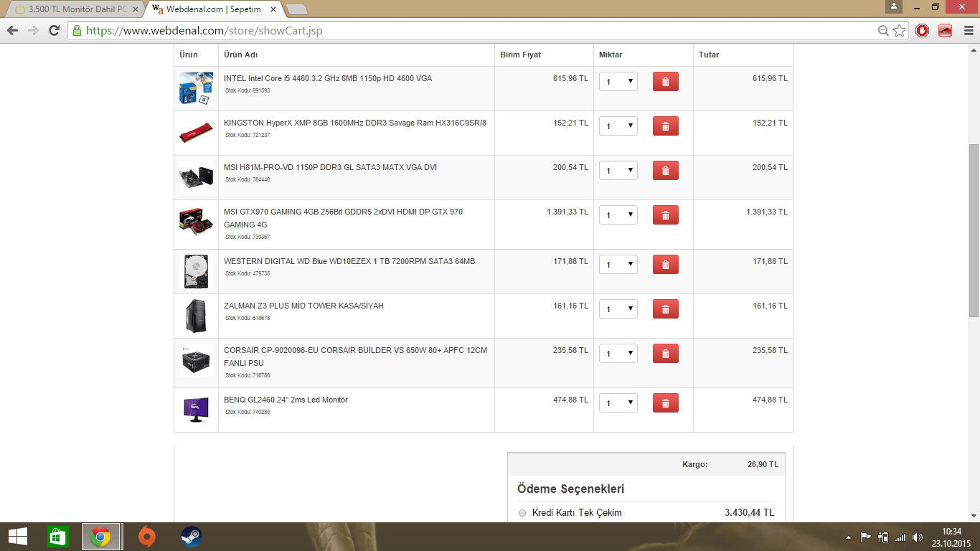Open quantity dropdown for CORSAIR PSU
The width and height of the screenshot is (980, 551).
618,354
